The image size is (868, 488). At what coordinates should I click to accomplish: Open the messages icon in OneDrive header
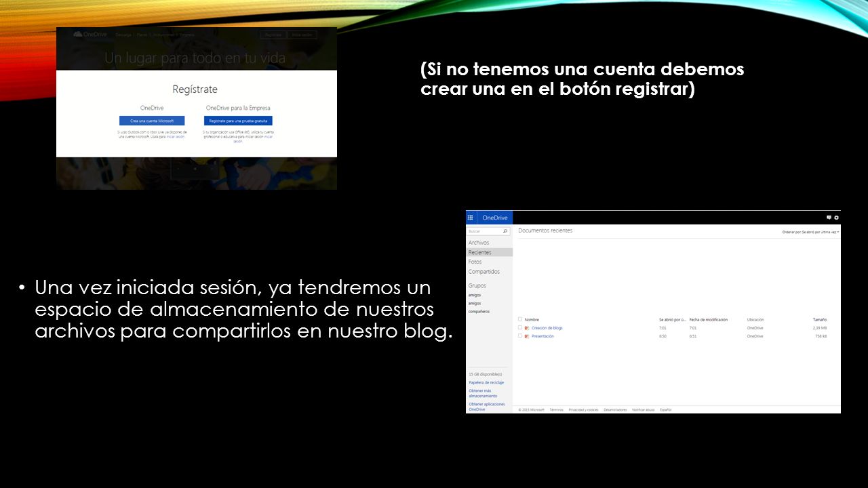(829, 218)
